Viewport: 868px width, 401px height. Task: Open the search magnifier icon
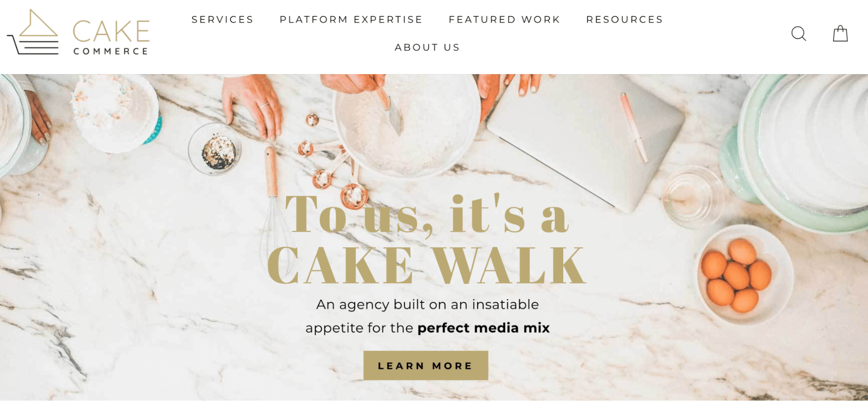(799, 33)
